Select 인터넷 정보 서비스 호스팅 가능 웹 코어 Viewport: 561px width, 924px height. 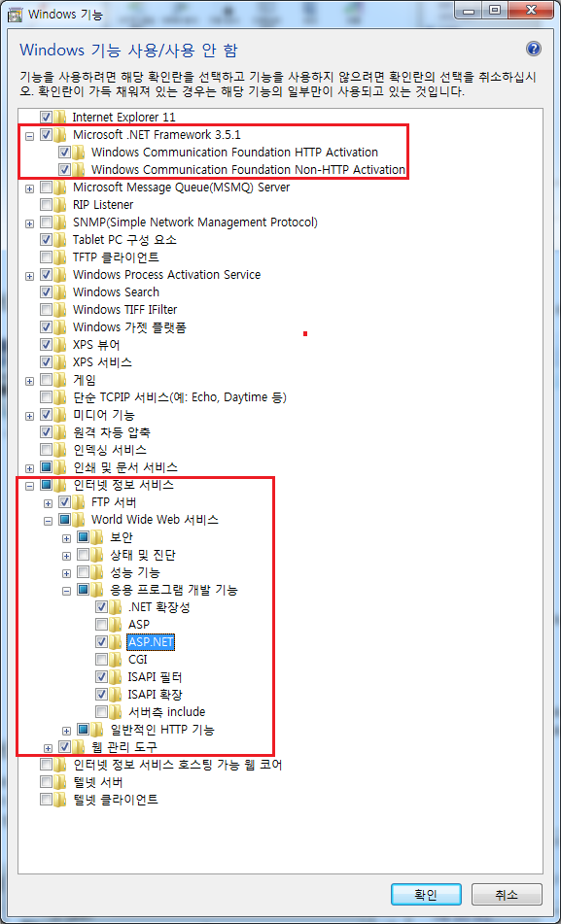[x=178, y=765]
